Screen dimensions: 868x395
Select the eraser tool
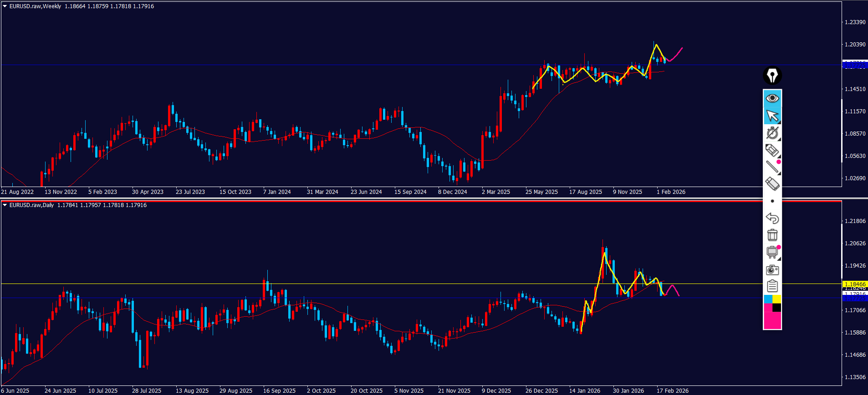tap(772, 184)
